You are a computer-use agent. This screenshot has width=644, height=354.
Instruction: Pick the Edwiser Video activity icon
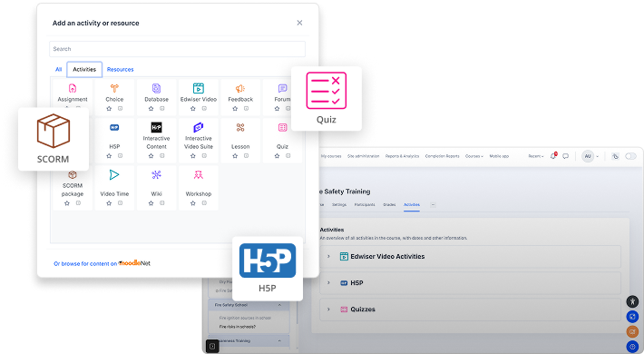tap(199, 88)
